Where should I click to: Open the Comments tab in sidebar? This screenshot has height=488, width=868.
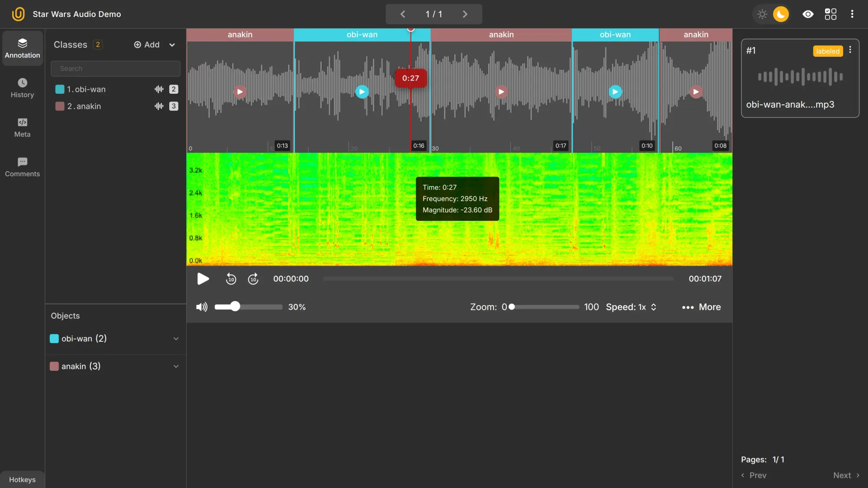pos(23,167)
